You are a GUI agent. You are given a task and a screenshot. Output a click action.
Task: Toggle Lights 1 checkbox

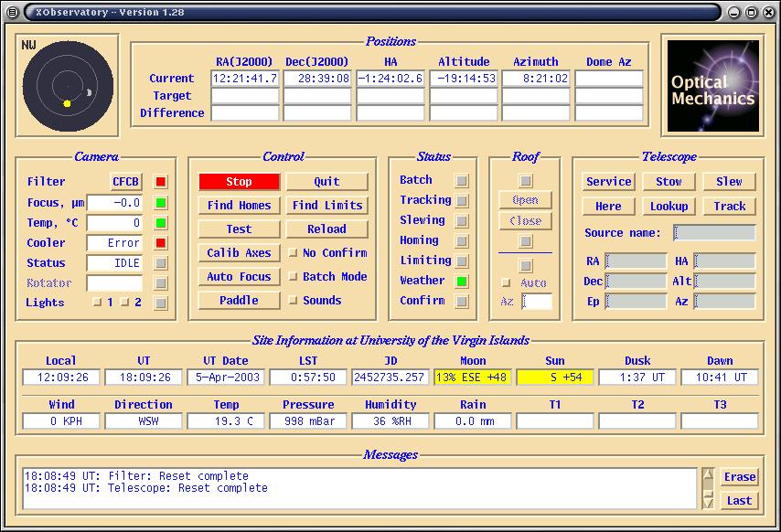click(96, 303)
